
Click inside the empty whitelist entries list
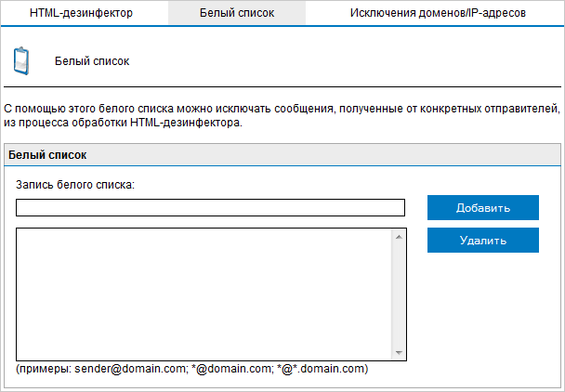204,293
